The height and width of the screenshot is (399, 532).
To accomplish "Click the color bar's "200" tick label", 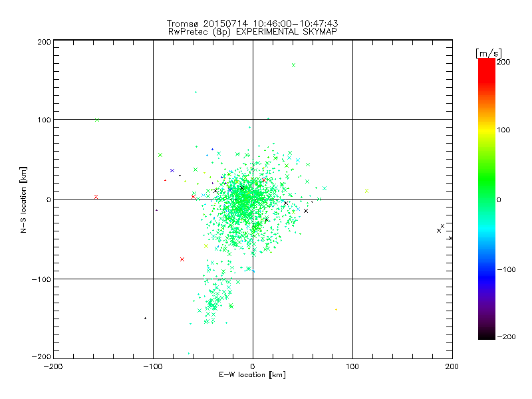I will tap(503, 62).
